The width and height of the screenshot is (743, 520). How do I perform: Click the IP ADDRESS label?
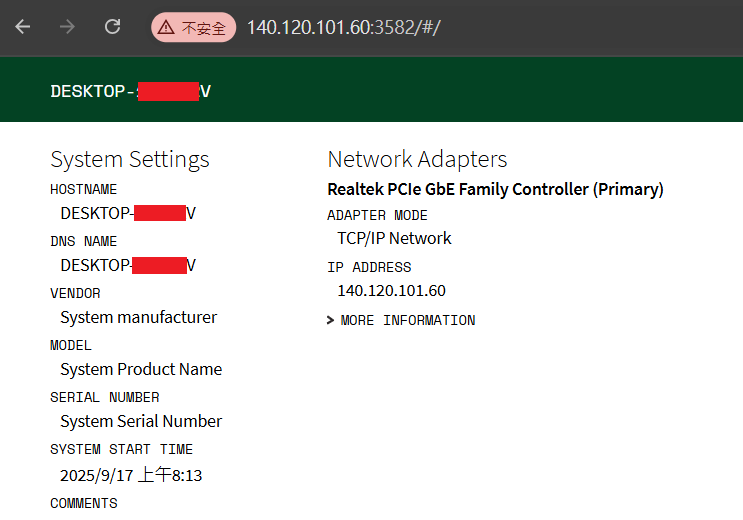[x=369, y=267]
